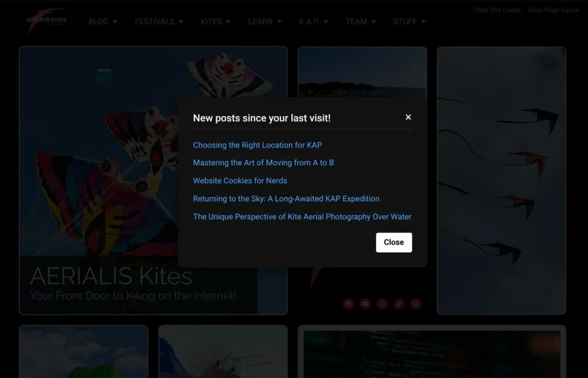Open the BLOG menu
588x378 pixels.
pos(103,22)
